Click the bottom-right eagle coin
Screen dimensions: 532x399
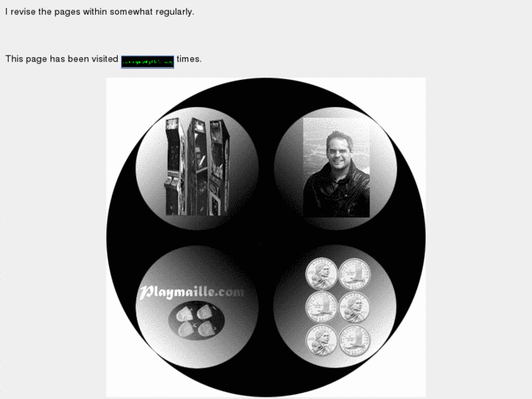coord(355,340)
